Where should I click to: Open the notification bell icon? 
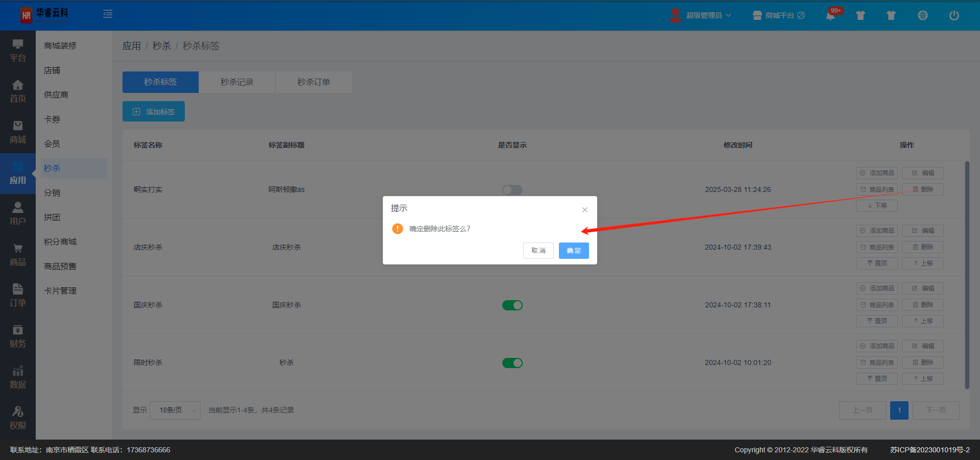pos(830,15)
